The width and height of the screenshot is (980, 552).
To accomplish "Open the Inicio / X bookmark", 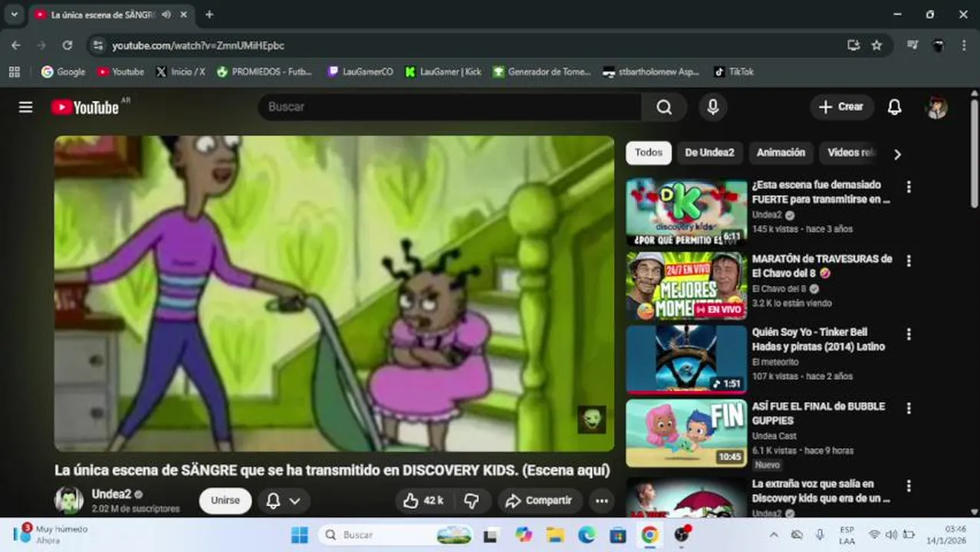I will [x=179, y=71].
